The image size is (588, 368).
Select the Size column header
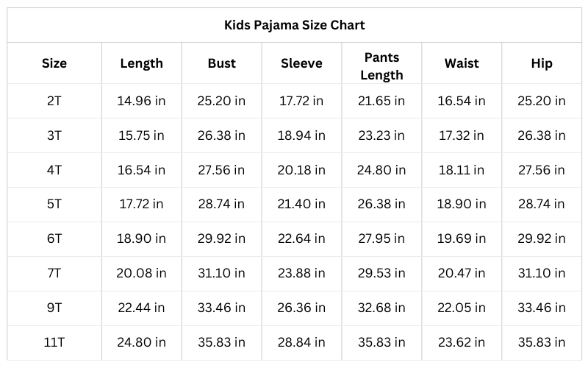pos(54,63)
